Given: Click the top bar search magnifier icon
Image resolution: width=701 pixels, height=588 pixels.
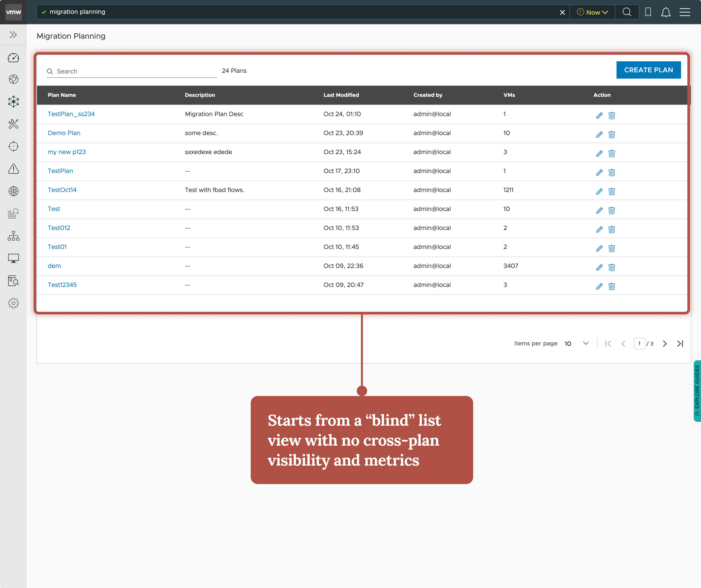Looking at the screenshot, I should (627, 12).
